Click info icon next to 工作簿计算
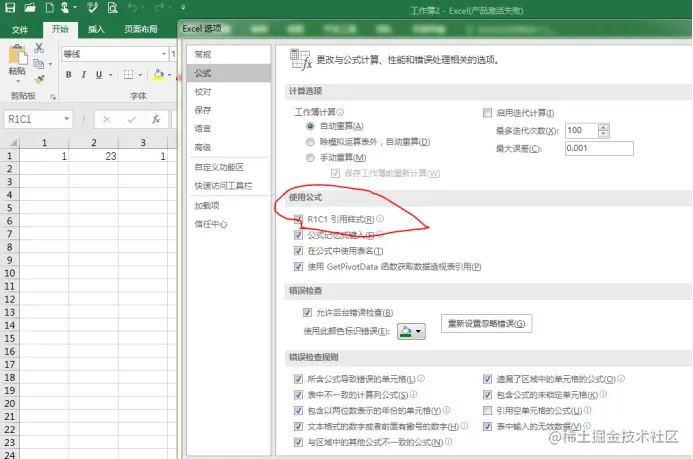This screenshot has width=693, height=459. pos(340,112)
